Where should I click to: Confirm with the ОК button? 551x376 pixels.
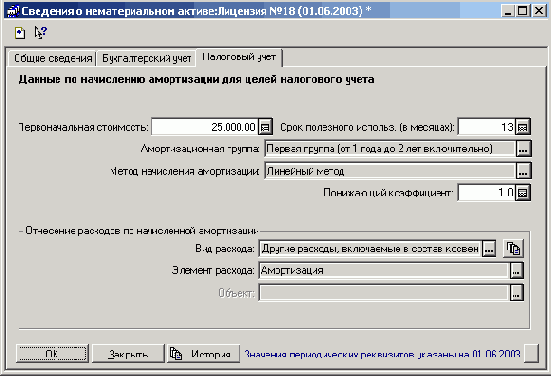coord(52,354)
